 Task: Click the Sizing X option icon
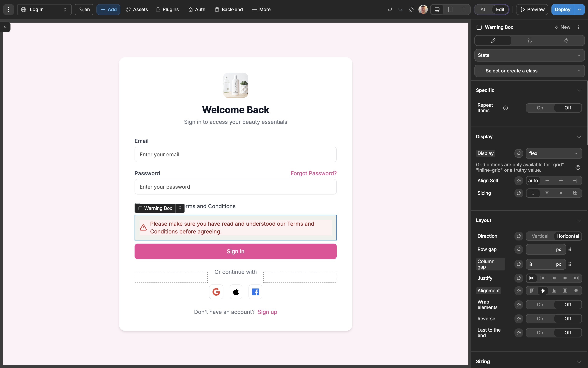(561, 193)
